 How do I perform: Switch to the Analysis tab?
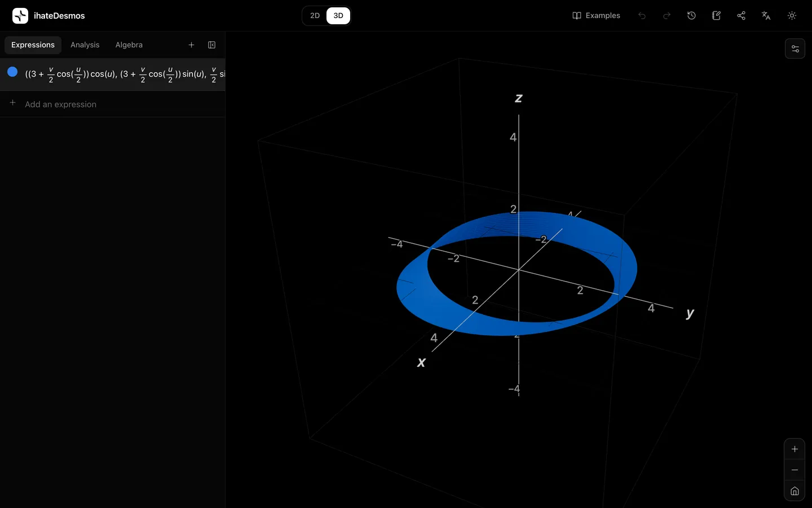85,45
